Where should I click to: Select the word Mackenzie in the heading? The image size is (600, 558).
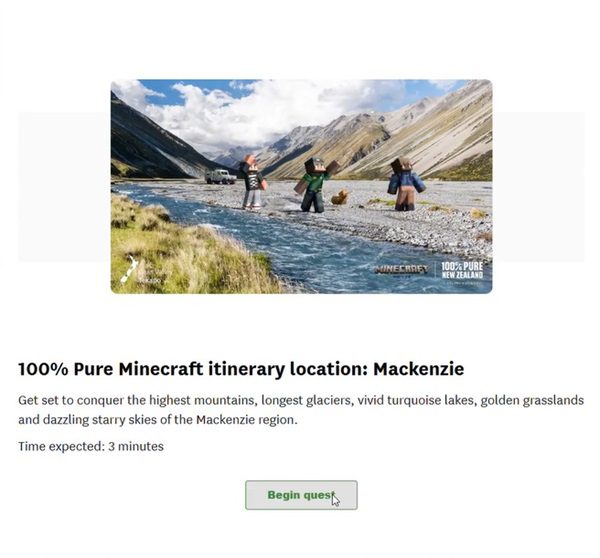(x=419, y=369)
